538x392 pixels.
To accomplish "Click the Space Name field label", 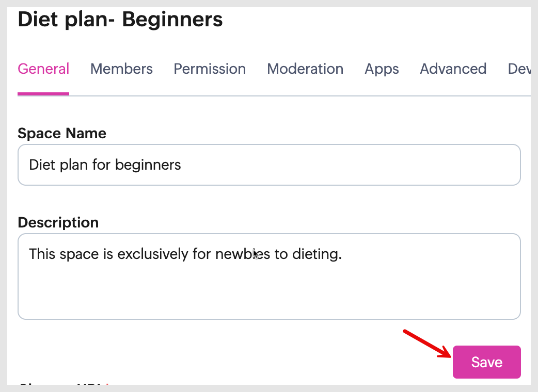I will (x=62, y=134).
